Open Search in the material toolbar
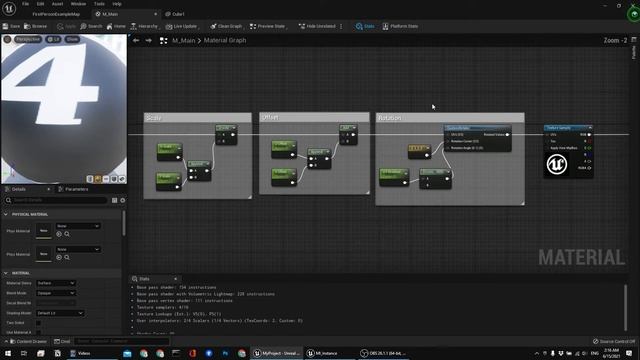 point(91,26)
